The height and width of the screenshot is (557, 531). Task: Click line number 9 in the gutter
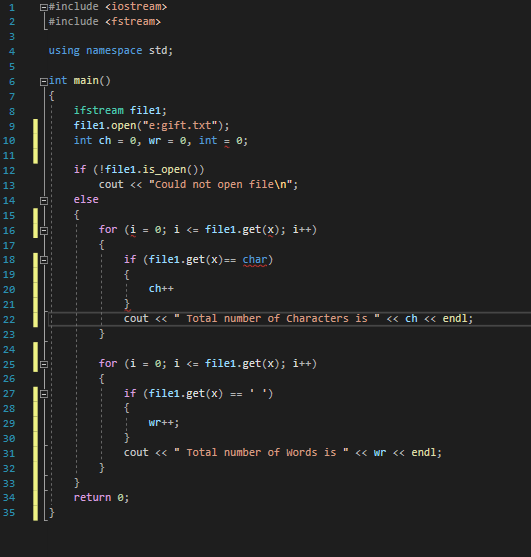click(12, 126)
